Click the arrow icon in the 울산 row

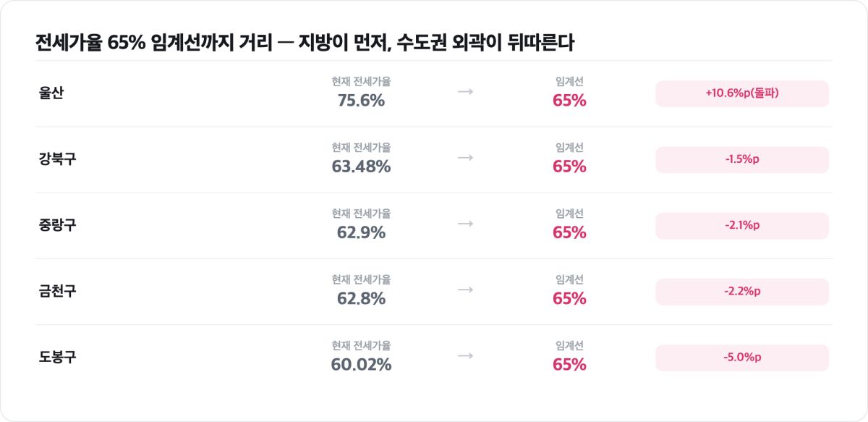[x=465, y=92]
